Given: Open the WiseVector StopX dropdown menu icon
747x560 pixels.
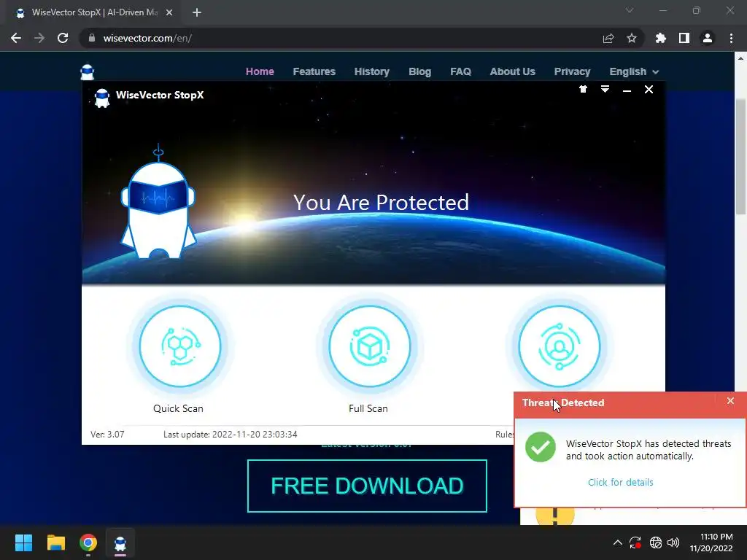Looking at the screenshot, I should click(x=605, y=89).
